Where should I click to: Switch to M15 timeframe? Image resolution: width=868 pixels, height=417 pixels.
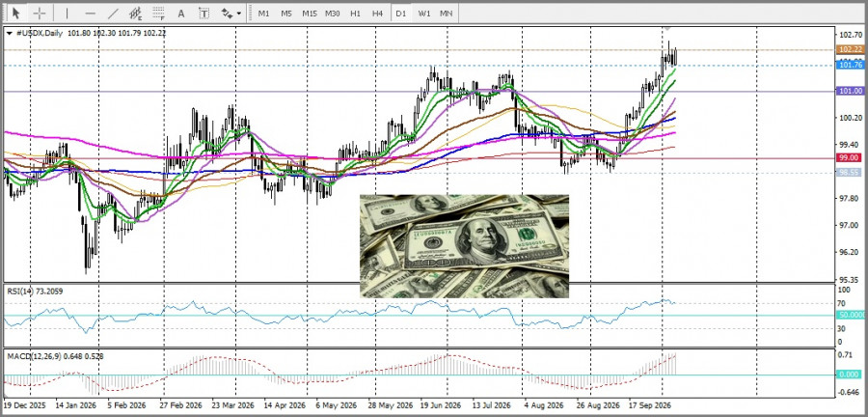(310, 14)
